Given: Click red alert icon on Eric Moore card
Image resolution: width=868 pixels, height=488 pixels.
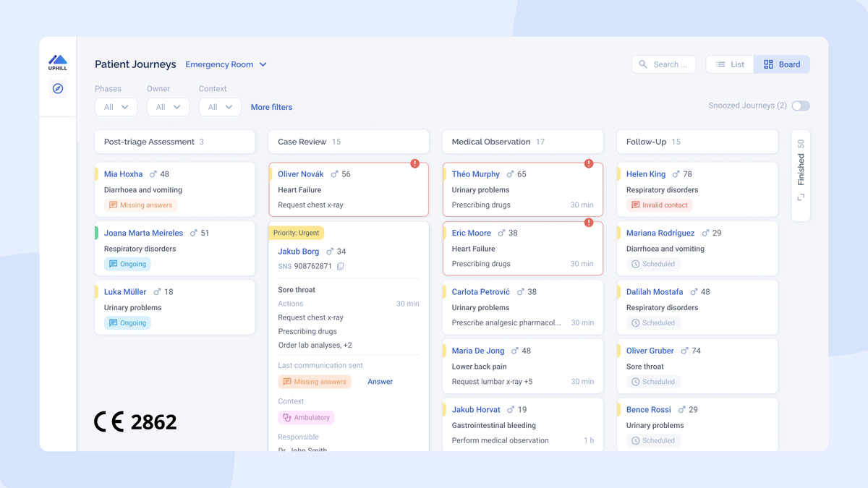Looking at the screenshot, I should click(x=589, y=223).
